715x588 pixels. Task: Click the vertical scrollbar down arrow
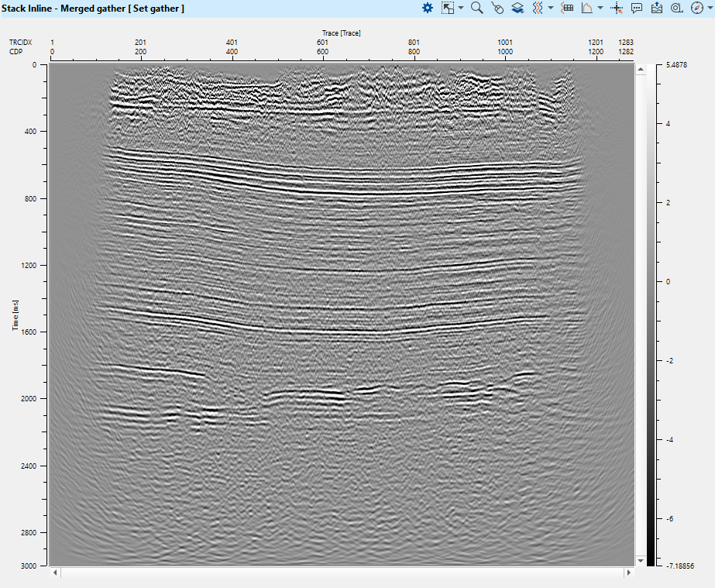(x=641, y=560)
